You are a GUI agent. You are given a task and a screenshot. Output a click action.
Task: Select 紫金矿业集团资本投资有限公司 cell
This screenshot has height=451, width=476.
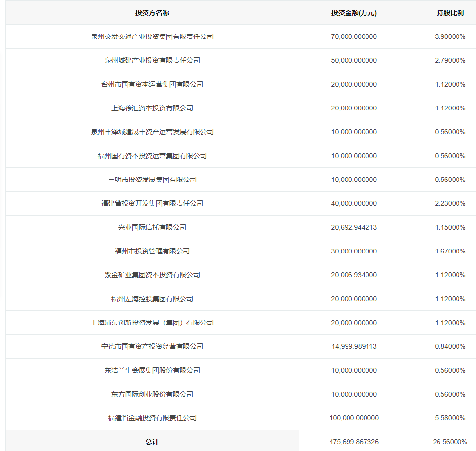tap(152, 275)
